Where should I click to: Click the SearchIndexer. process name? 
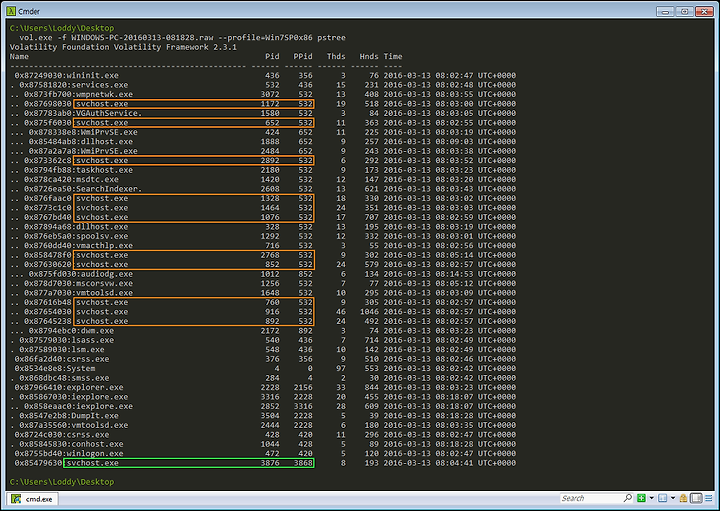(x=109, y=189)
